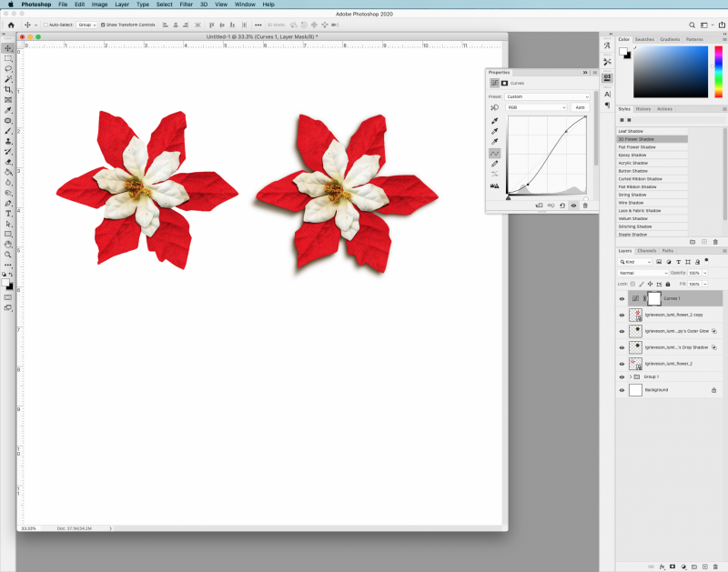Pick the white point eyedropper in Curves
Screen dimensions: 728x572
495,142
